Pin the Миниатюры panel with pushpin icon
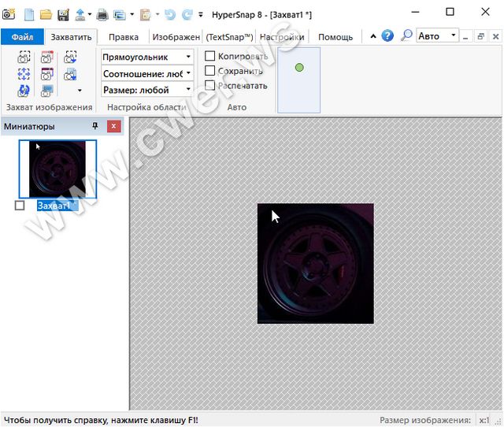504x427 pixels. [x=96, y=126]
